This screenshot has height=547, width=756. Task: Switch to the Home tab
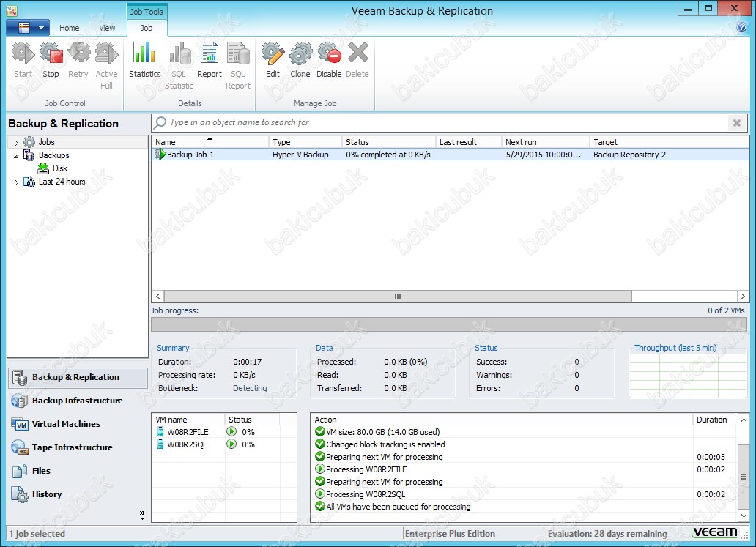69,28
